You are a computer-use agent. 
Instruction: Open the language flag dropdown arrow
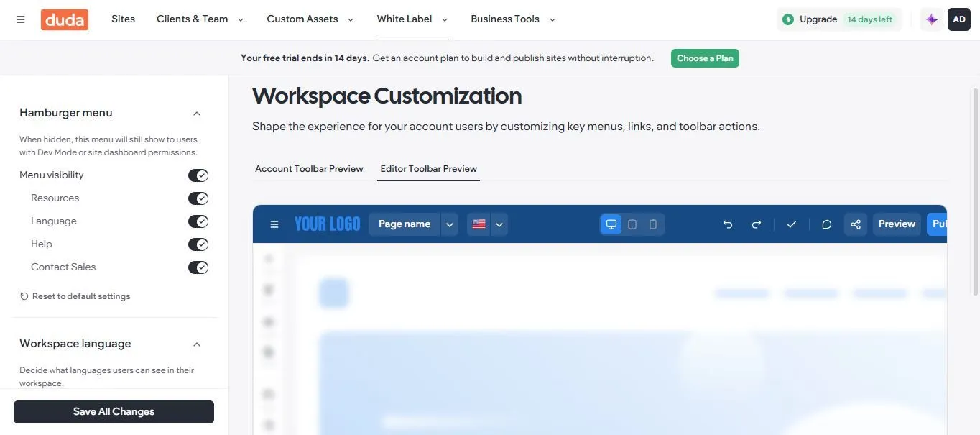tap(499, 224)
